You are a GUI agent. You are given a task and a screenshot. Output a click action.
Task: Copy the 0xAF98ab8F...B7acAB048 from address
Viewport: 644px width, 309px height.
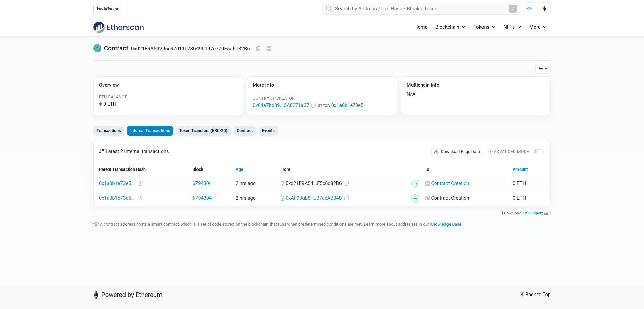point(347,198)
